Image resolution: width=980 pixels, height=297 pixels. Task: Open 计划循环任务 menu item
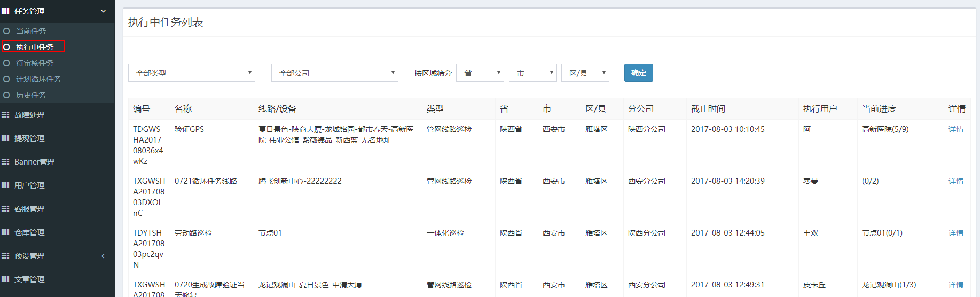pos(38,79)
